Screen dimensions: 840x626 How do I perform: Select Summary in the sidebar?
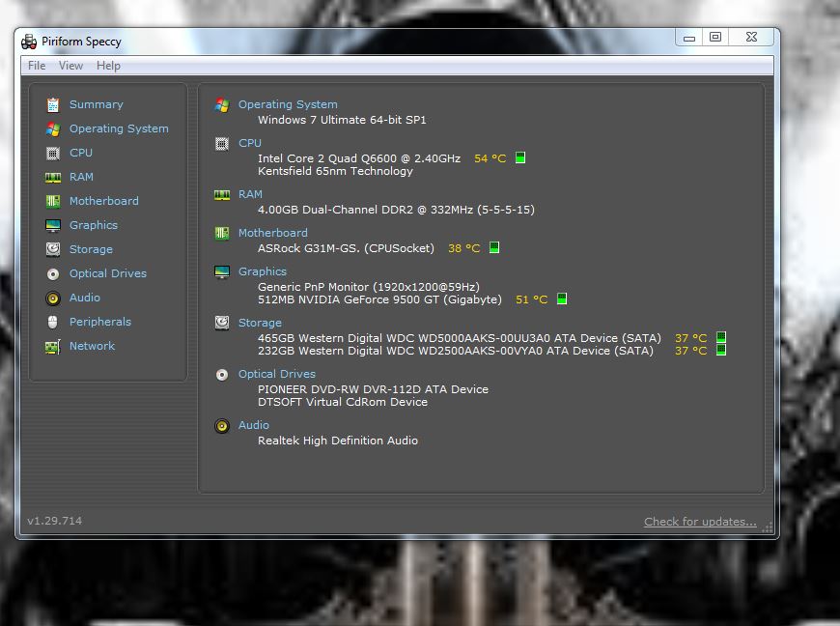pyautogui.click(x=97, y=104)
